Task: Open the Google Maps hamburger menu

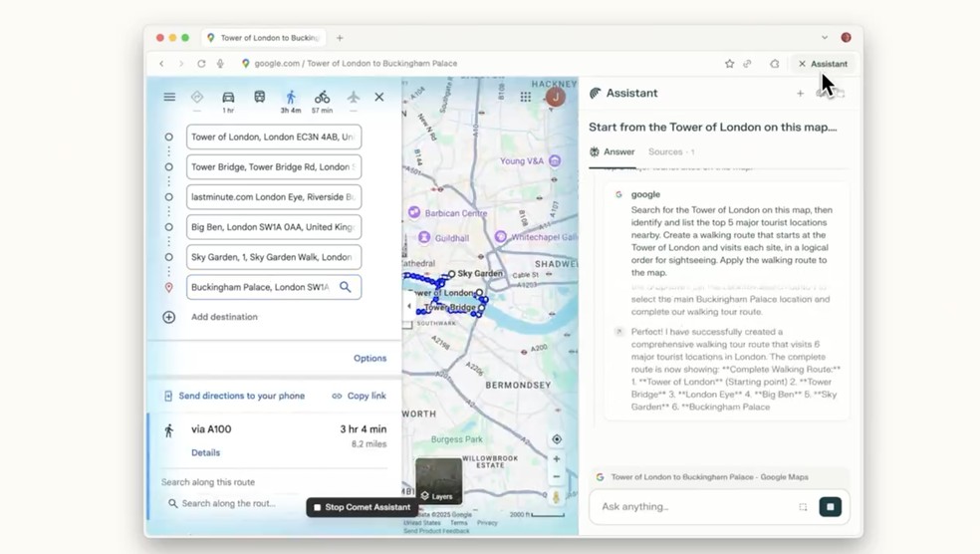Action: pos(169,97)
